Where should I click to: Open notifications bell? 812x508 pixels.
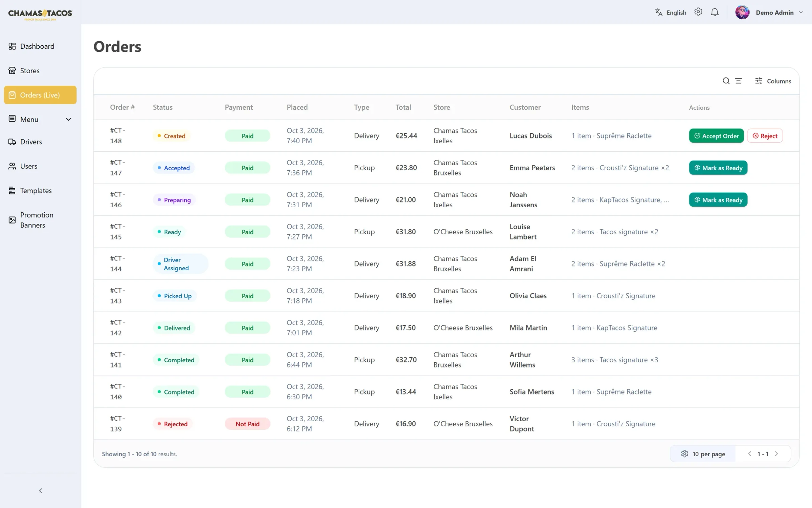click(x=715, y=13)
